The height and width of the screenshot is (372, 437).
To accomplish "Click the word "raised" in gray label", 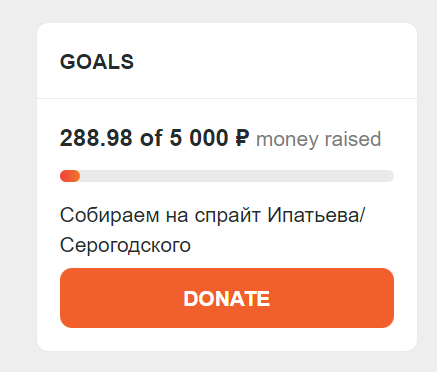I will [x=353, y=139].
